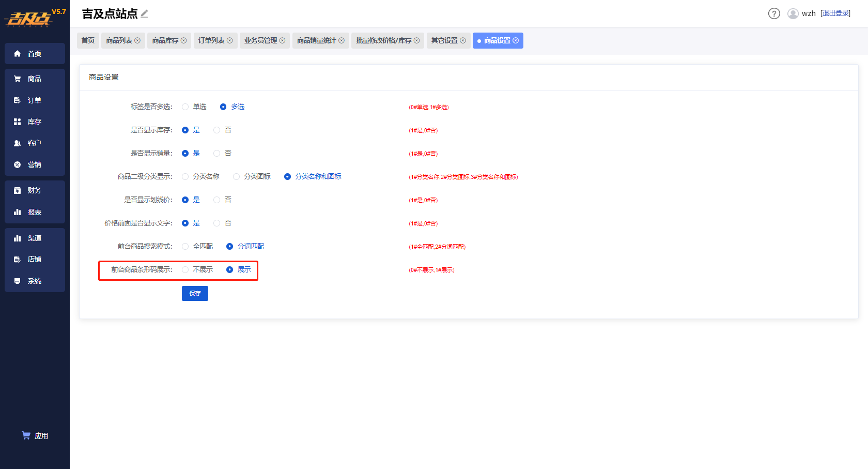Open the 库存 grid icon sidebar item
The height and width of the screenshot is (469, 868).
(35, 122)
